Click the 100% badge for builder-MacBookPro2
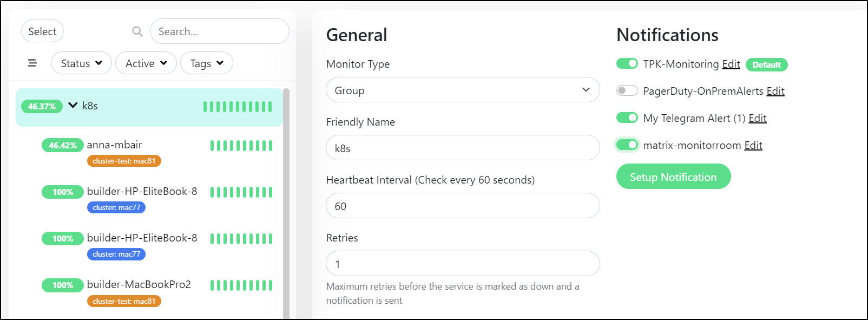Viewport: 868px width, 320px height. 63,285
